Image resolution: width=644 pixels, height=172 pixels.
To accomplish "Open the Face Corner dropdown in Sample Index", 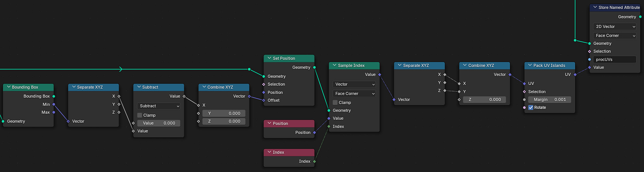I will [354, 93].
